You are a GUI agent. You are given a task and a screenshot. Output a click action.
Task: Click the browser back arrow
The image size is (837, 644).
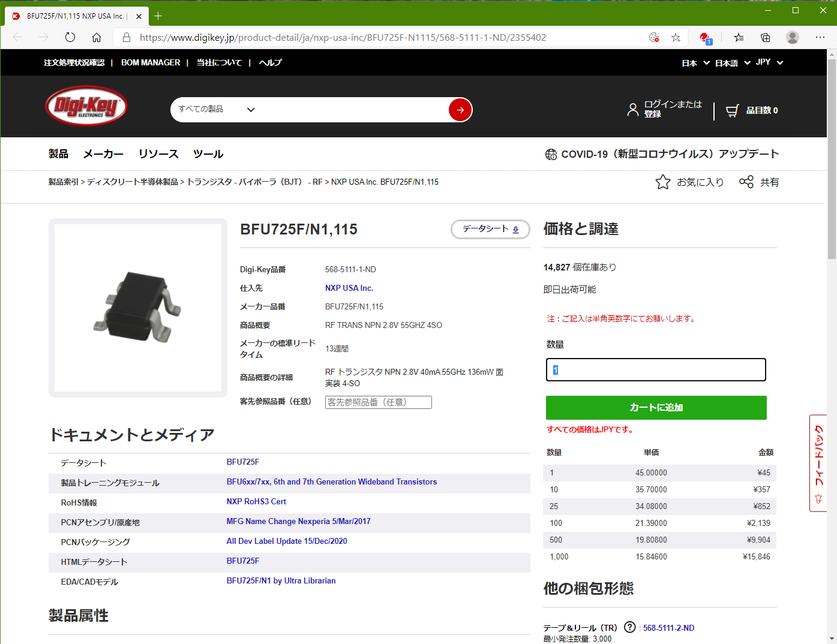(x=17, y=37)
